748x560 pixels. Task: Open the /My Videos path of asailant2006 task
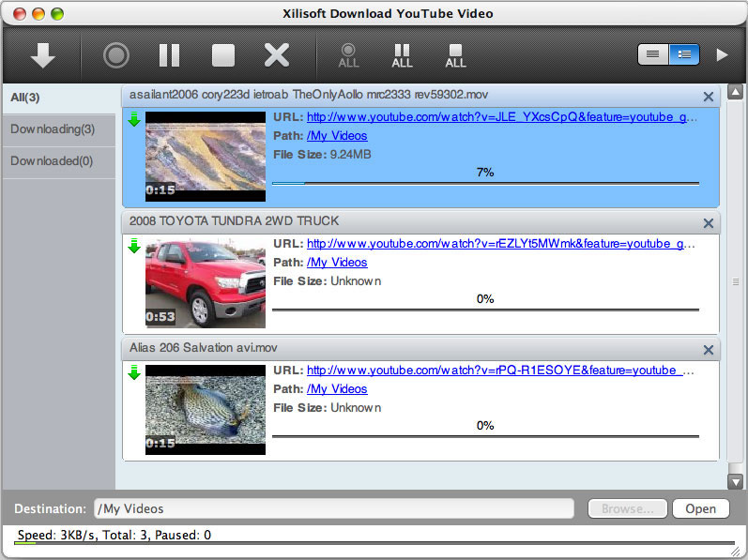pos(337,136)
